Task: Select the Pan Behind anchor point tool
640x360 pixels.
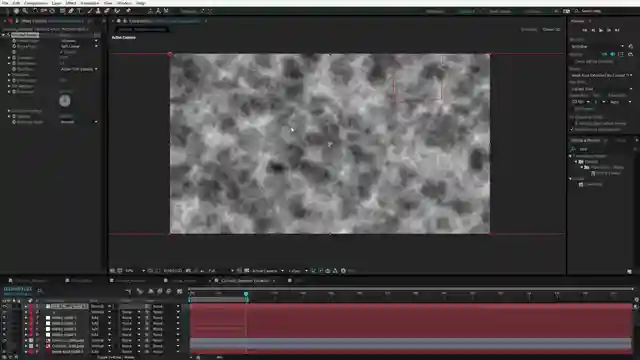Action: (52, 11)
